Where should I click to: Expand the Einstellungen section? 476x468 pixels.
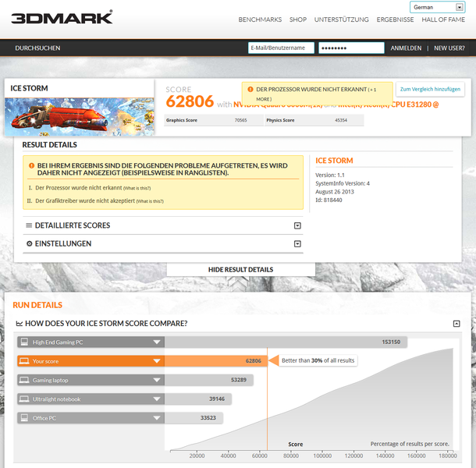(297, 243)
